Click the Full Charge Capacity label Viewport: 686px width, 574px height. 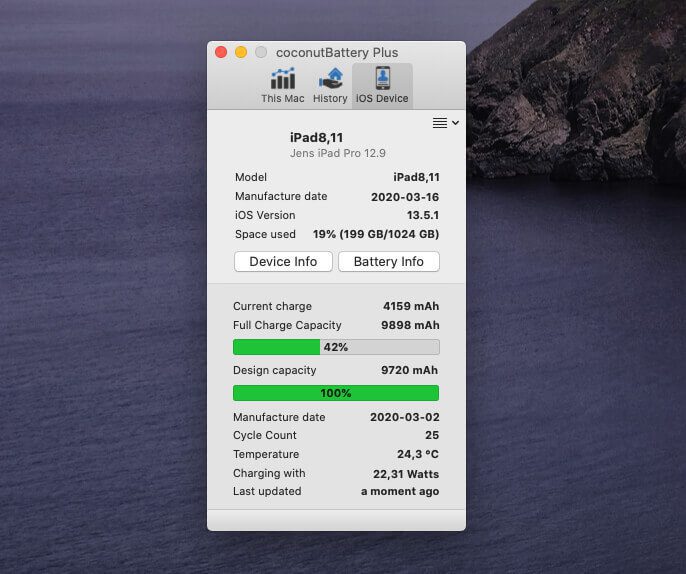[287, 325]
